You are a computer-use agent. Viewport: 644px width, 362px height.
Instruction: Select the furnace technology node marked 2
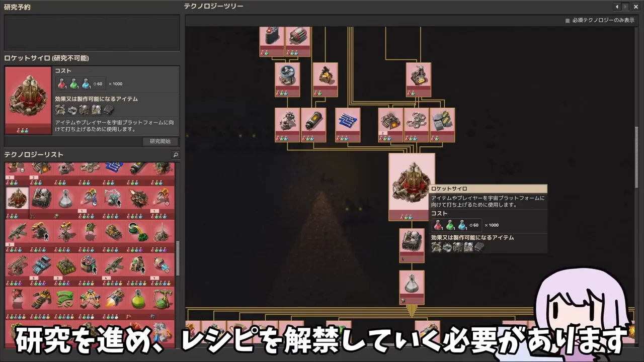coord(390,125)
